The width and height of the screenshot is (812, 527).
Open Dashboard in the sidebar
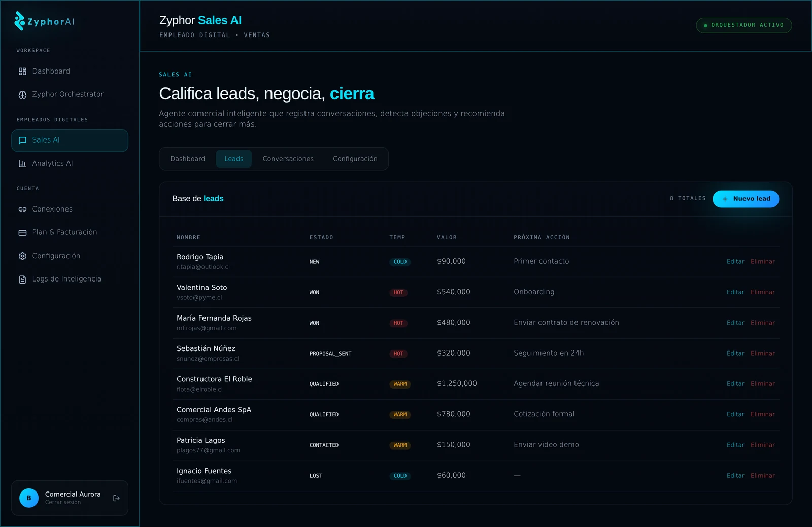coord(70,72)
